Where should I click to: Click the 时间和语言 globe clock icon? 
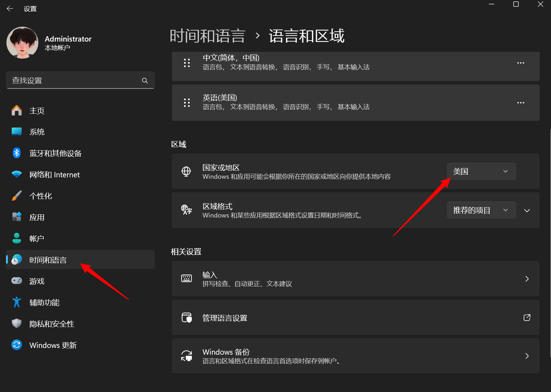17,260
